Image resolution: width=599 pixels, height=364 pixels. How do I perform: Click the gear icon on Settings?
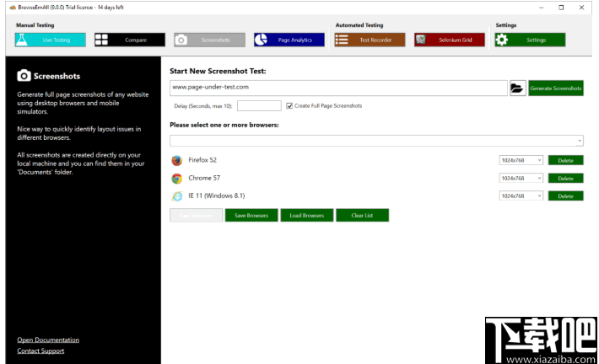pos(502,40)
